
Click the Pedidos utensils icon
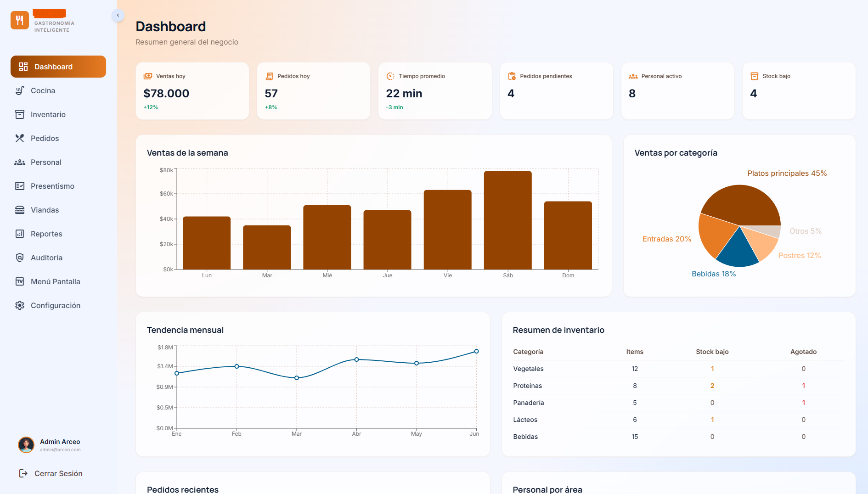(20, 138)
